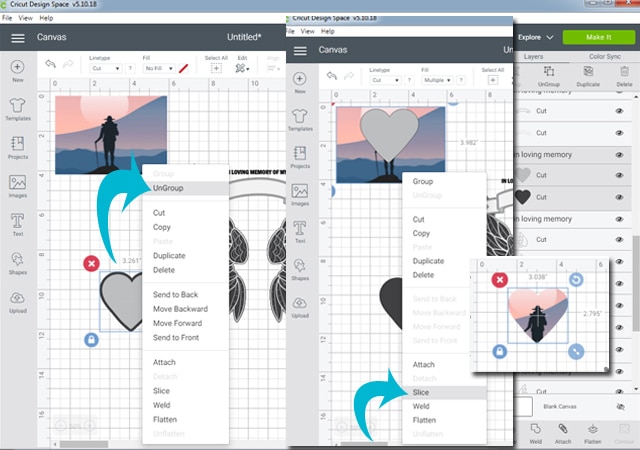
Task: Expand the Explore dropdown
Action: click(x=536, y=38)
